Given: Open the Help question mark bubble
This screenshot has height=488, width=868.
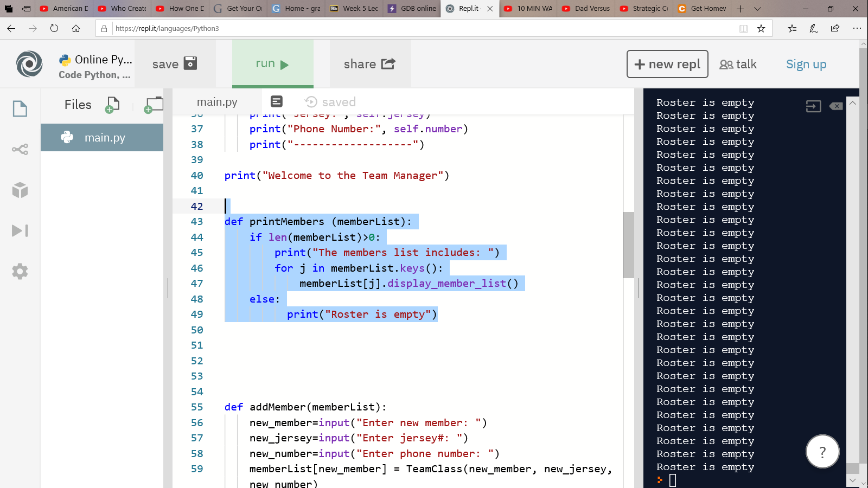Looking at the screenshot, I should (x=822, y=451).
